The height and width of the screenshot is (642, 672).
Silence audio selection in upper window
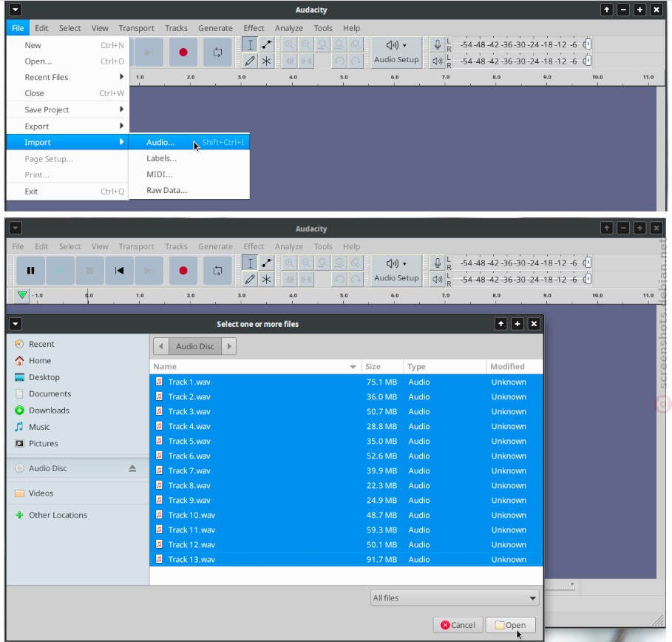pos(306,61)
